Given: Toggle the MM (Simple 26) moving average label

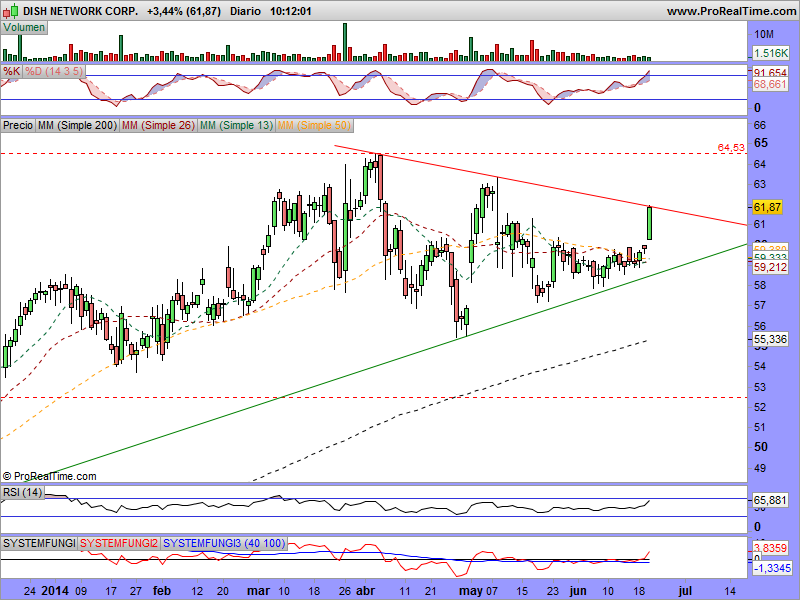Looking at the screenshot, I should point(157,125).
